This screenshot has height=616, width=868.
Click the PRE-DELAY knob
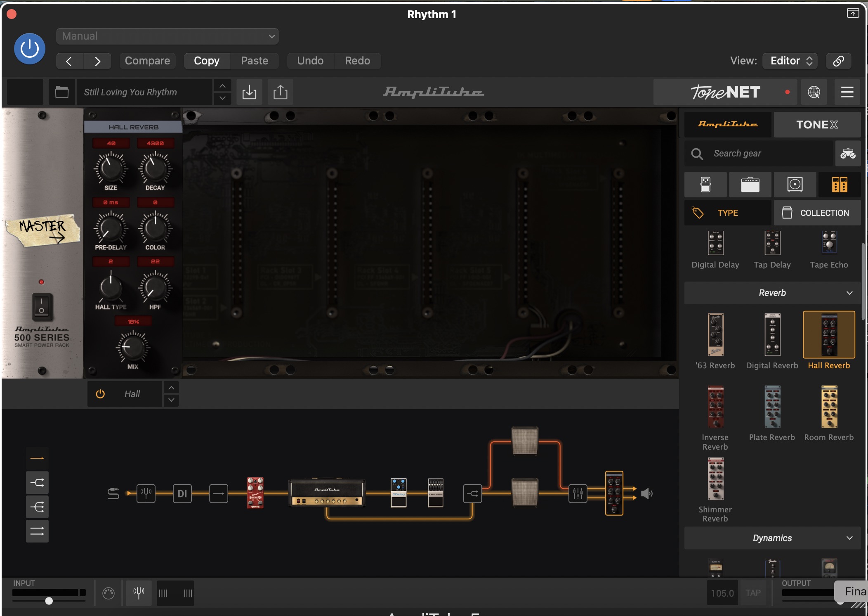coord(111,228)
